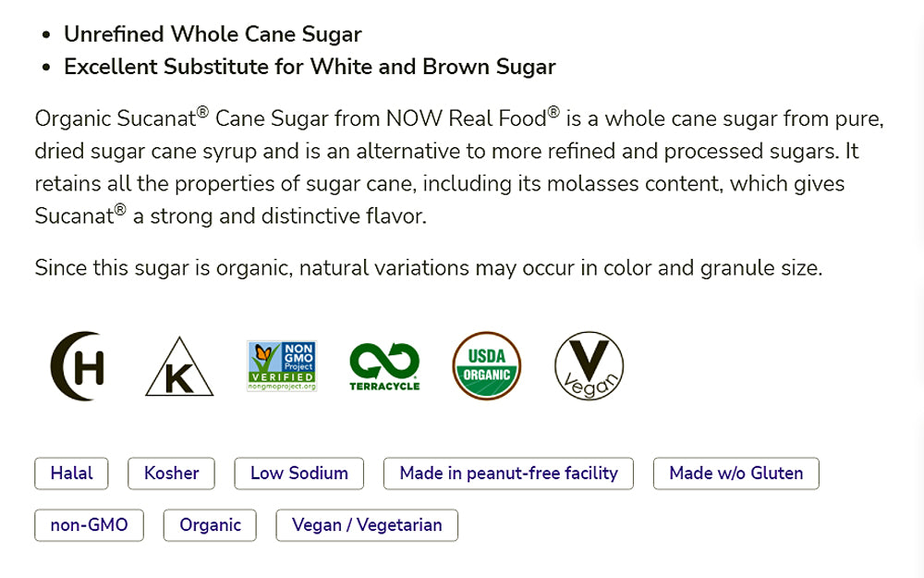The width and height of the screenshot is (924, 578).
Task: Click the Excellent Substitute for White and Brown Sugar bullet
Action: (310, 67)
